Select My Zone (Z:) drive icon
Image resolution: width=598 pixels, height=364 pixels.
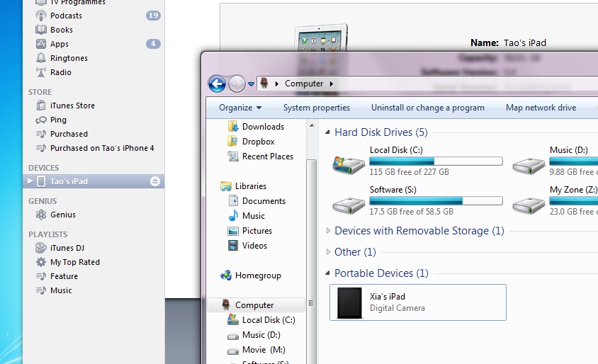pos(529,205)
